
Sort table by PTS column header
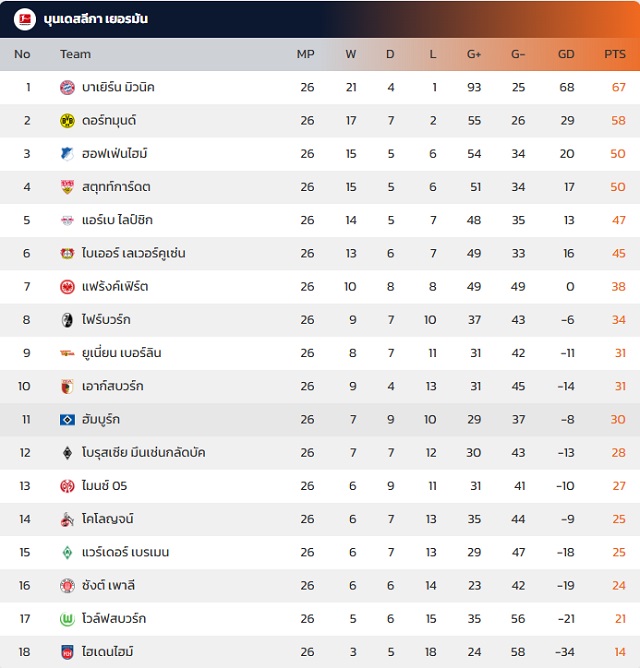pos(615,54)
